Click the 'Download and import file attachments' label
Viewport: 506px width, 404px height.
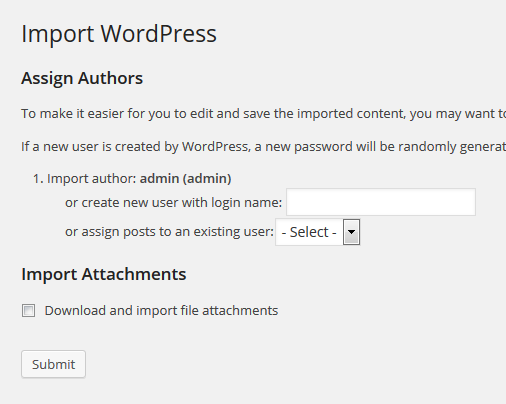pyautogui.click(x=161, y=311)
